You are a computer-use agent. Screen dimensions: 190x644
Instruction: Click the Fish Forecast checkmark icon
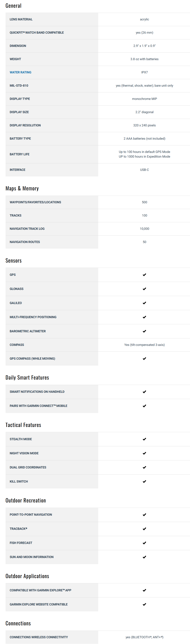[x=144, y=543]
